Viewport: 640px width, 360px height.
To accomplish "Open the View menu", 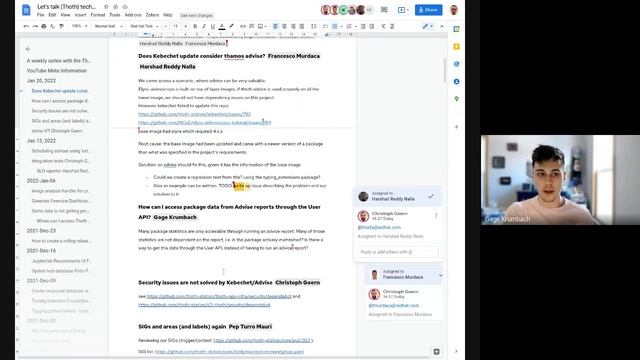I will 65,15.
